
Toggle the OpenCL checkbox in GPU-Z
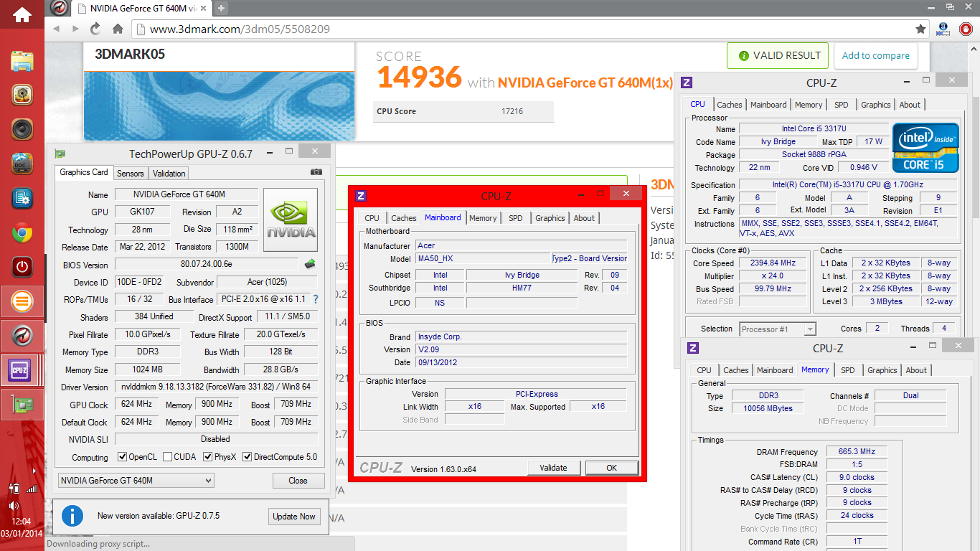123,456
